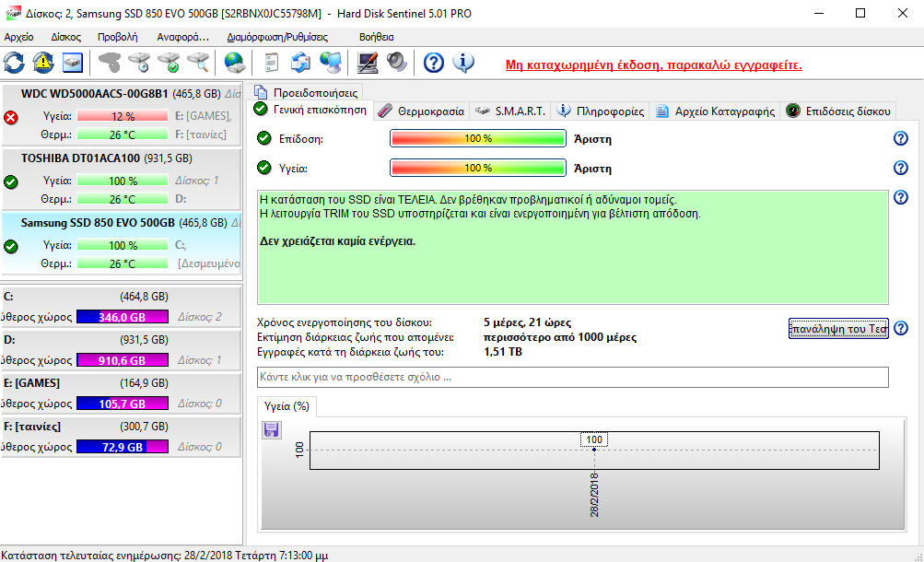Click the E: 105,7 GB free space bar
This screenshot has width=924, height=562.
(x=123, y=404)
